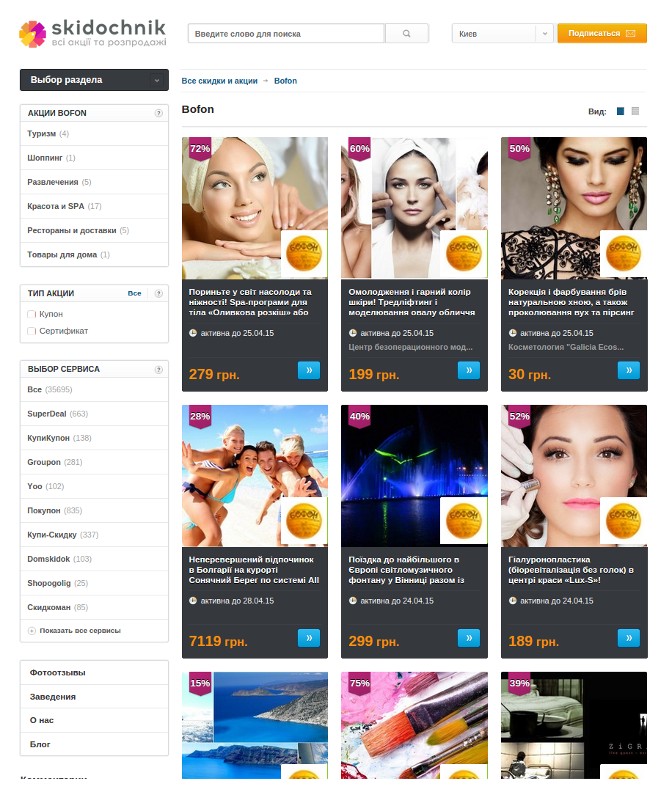Open Блог page
This screenshot has height=792, width=672.
click(94, 744)
